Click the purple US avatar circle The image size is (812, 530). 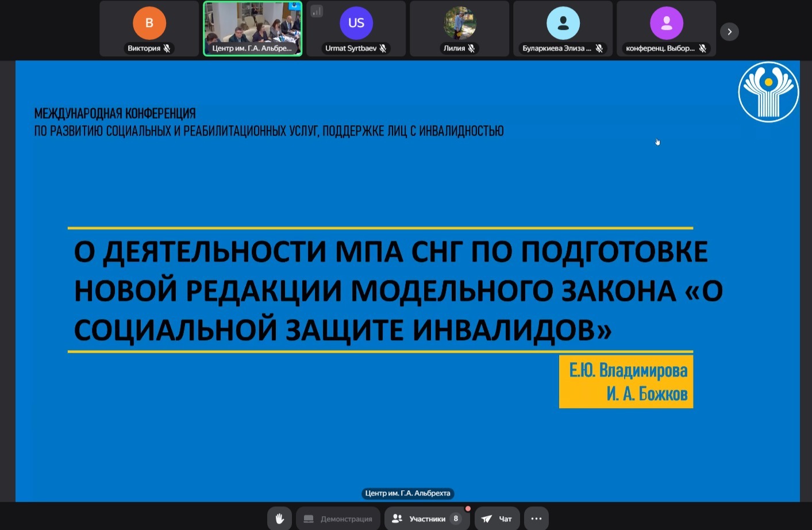click(356, 23)
